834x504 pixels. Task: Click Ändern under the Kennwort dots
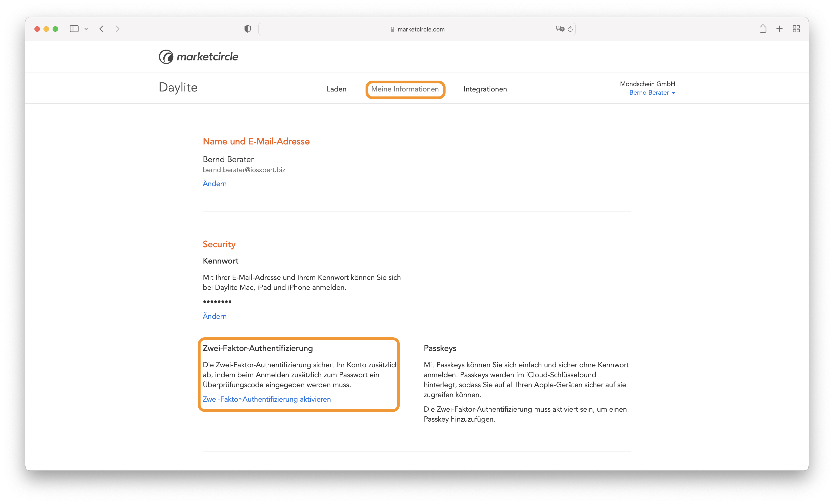(215, 316)
